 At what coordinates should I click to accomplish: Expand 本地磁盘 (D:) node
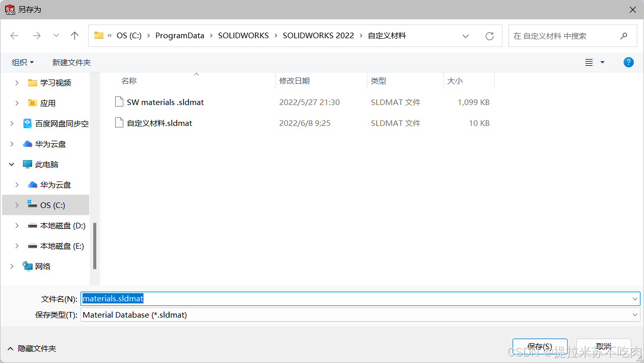(17, 225)
